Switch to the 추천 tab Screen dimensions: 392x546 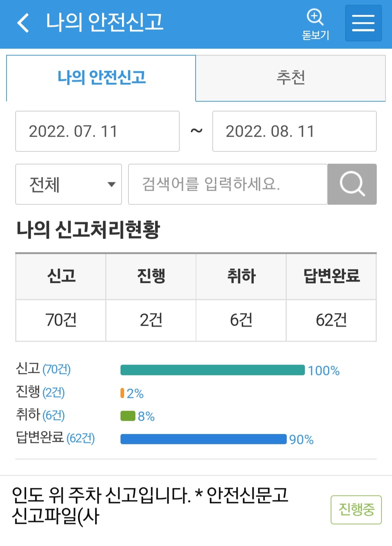(x=291, y=78)
